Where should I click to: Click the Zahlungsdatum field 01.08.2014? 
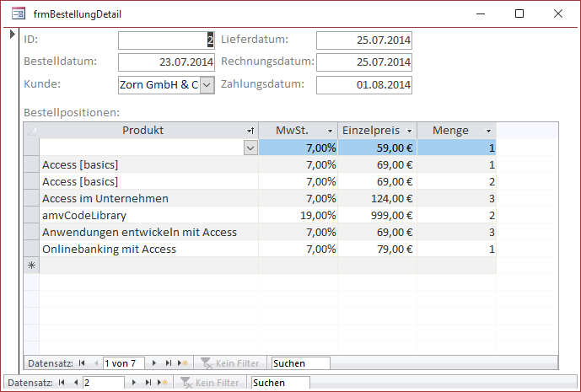pos(364,85)
